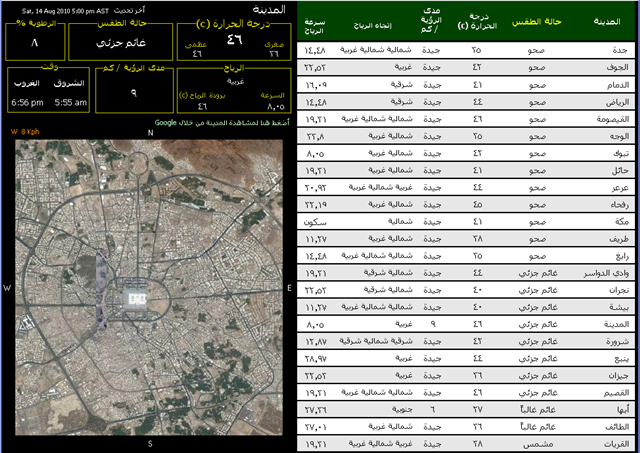Click the "عظمى" maximum temperature label
The image size is (640, 453).
point(196,44)
